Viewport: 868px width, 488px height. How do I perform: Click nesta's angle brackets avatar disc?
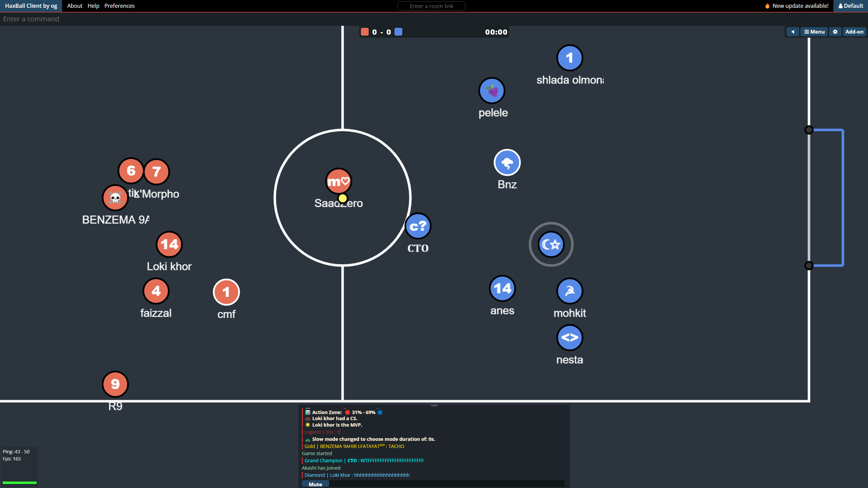pos(570,338)
